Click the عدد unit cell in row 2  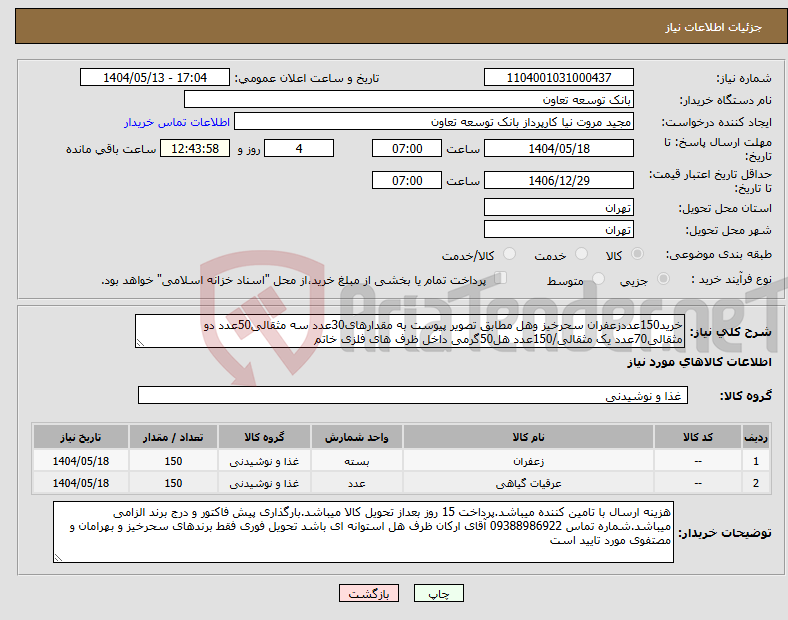pos(357,483)
